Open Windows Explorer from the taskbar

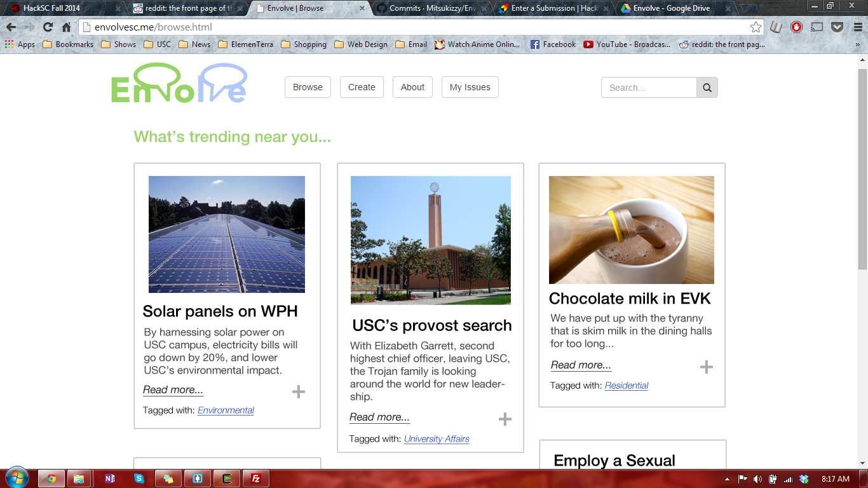(x=79, y=478)
